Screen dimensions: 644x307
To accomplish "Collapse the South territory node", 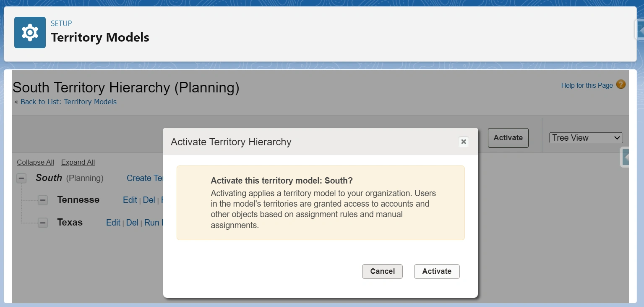I will (21, 178).
